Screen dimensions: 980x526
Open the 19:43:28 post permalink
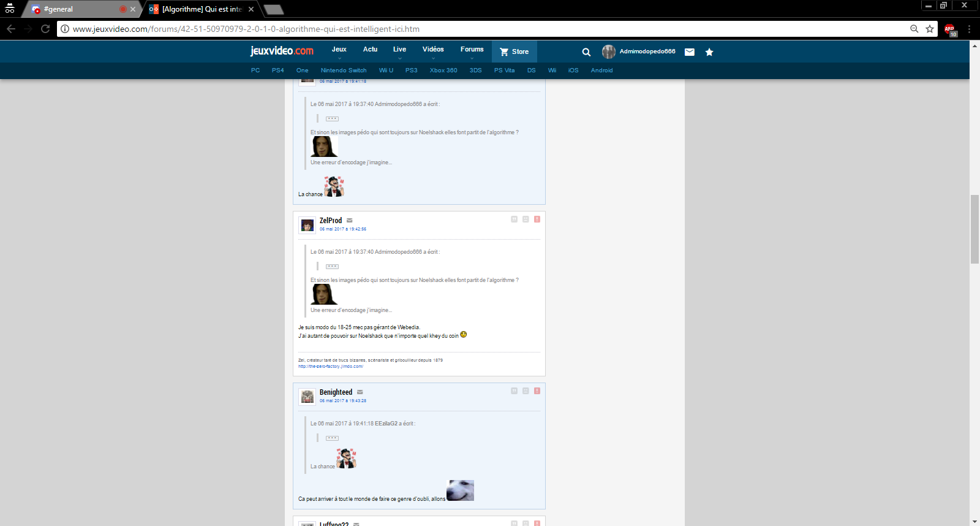click(x=343, y=401)
